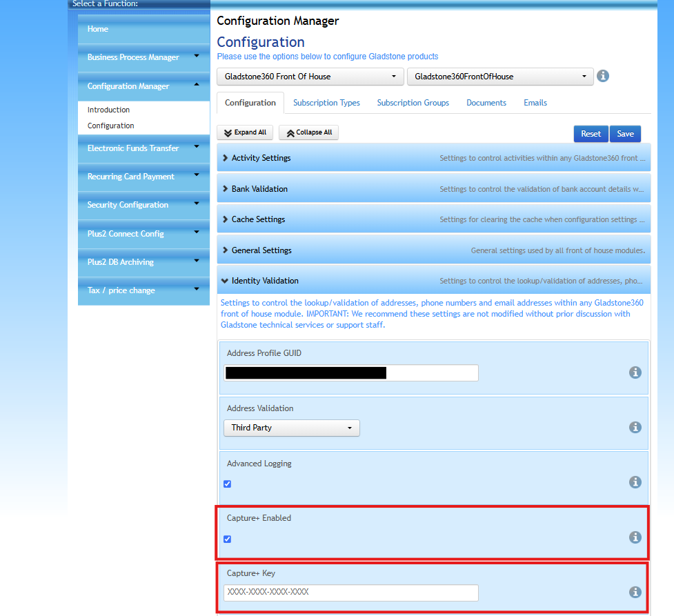Click info icon for Address Validation
Image resolution: width=674 pixels, height=616 pixels.
coord(635,427)
